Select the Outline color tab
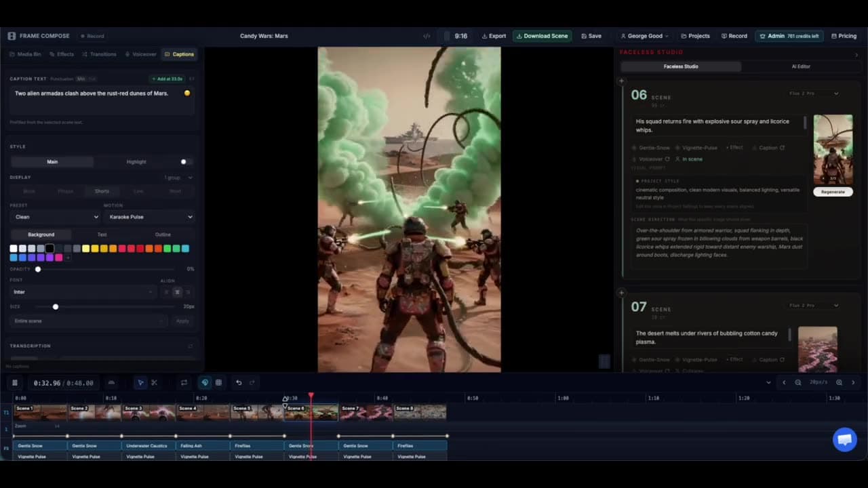 click(163, 235)
